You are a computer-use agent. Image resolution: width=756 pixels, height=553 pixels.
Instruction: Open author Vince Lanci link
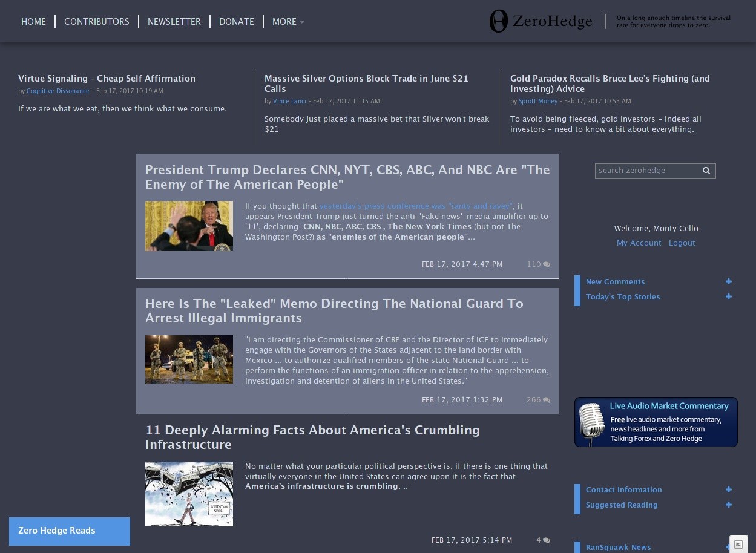289,101
